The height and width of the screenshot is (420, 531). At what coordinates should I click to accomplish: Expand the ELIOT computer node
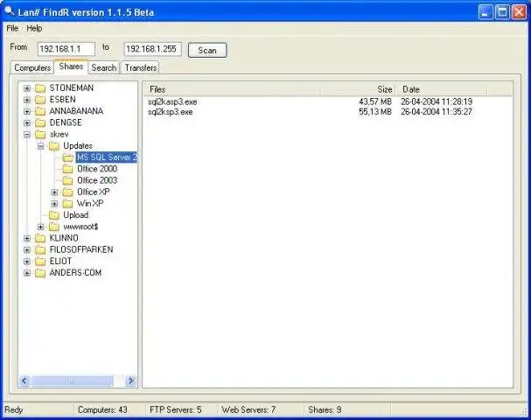(x=27, y=262)
